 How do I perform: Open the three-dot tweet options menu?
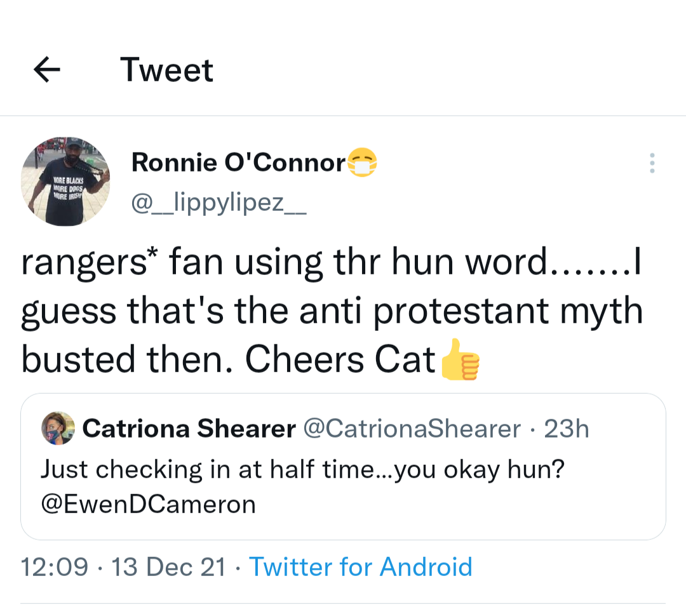pyautogui.click(x=652, y=163)
